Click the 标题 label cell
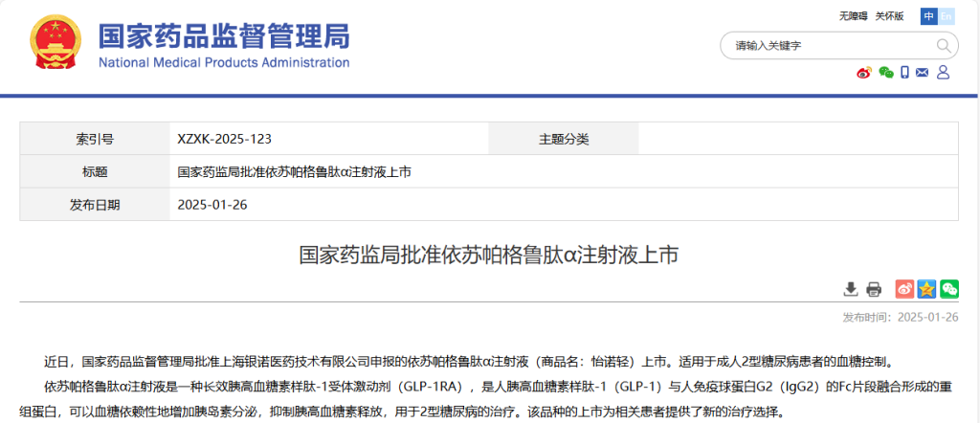This screenshot has width=980, height=423. (95, 171)
